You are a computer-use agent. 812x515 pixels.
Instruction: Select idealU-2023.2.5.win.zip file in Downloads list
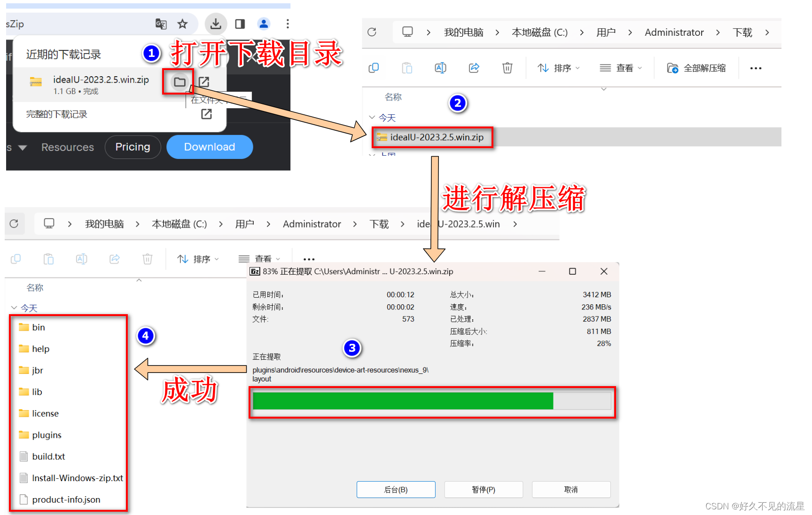tap(437, 137)
